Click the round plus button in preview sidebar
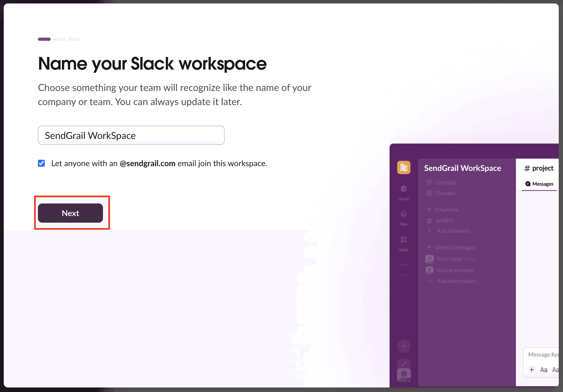This screenshot has height=392, width=563. pos(404,346)
